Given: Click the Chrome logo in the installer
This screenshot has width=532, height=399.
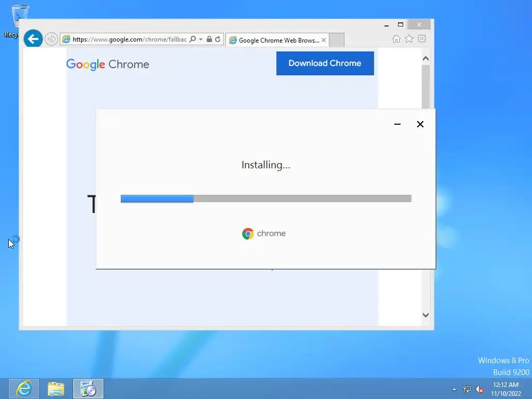Looking at the screenshot, I should click(263, 233).
